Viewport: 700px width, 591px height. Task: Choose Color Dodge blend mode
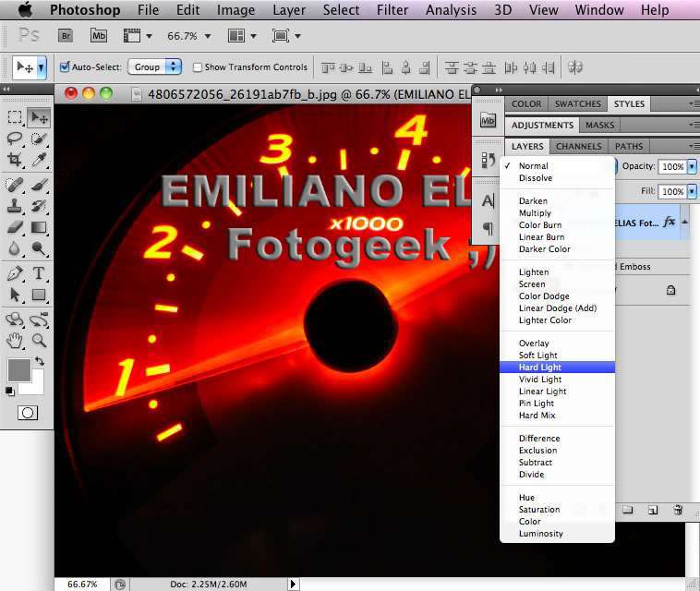(x=557, y=296)
